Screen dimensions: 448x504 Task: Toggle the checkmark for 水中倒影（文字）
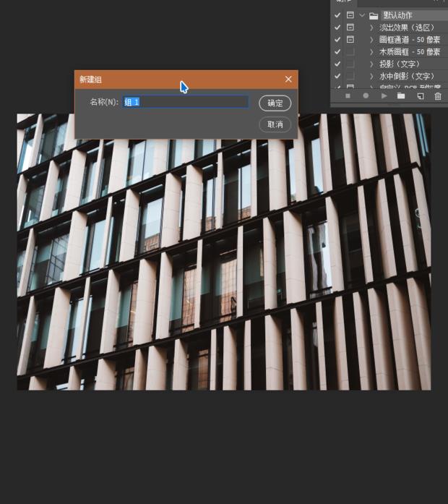pos(337,76)
